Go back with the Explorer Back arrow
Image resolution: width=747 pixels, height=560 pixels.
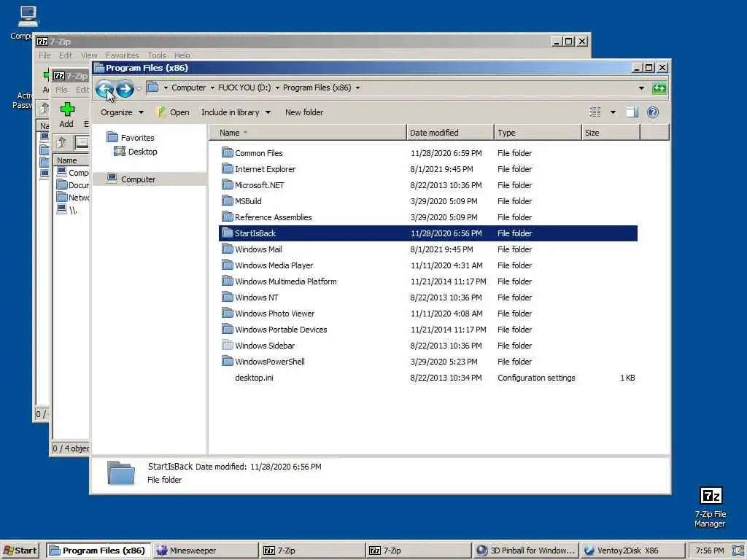pyautogui.click(x=104, y=88)
